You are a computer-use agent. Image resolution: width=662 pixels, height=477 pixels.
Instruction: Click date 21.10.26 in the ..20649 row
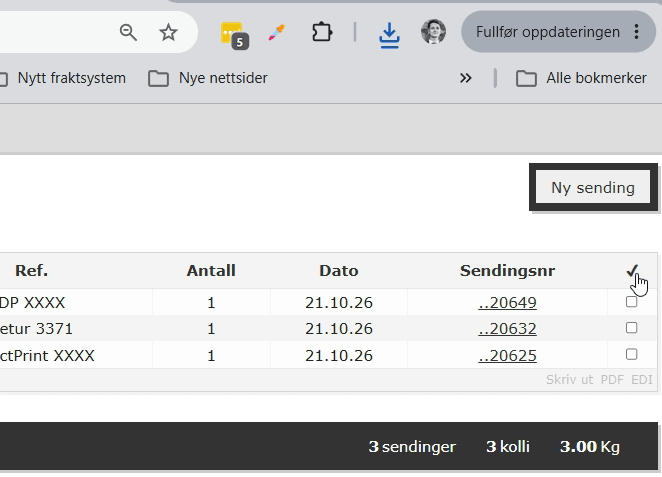(x=339, y=302)
